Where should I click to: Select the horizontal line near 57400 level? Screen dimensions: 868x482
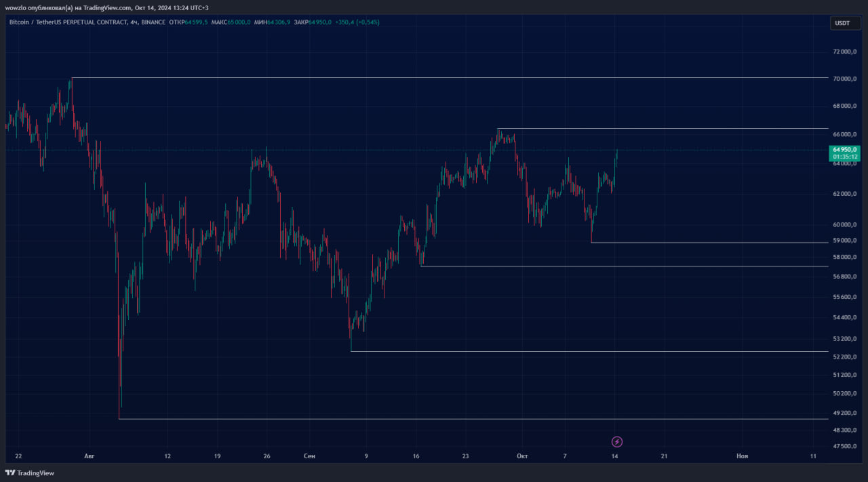tap(624, 266)
